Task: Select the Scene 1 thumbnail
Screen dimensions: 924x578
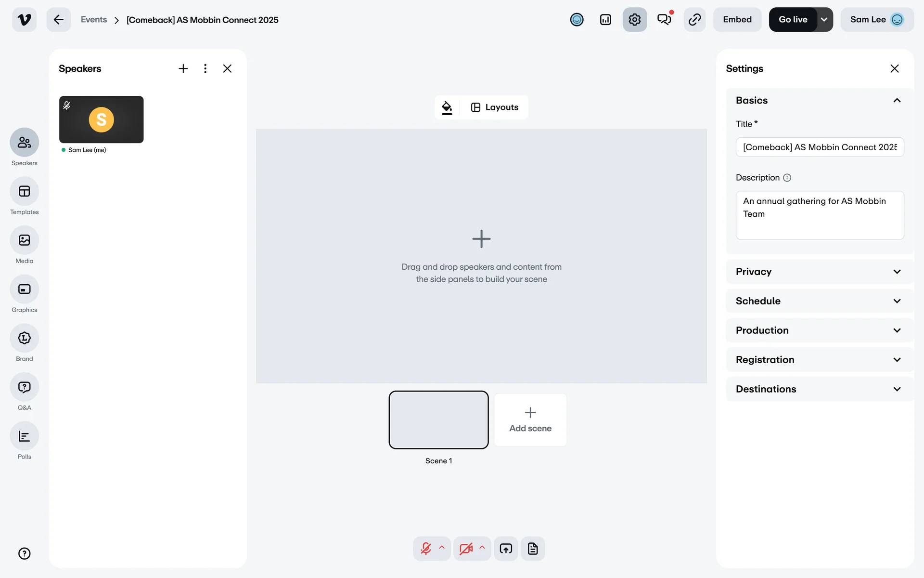Action: click(438, 420)
